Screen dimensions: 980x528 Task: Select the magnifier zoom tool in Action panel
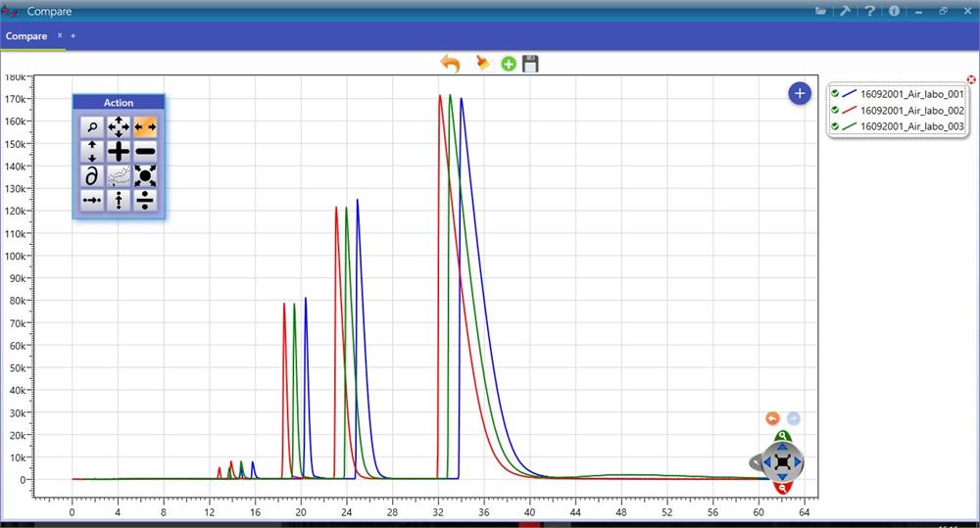(x=91, y=126)
